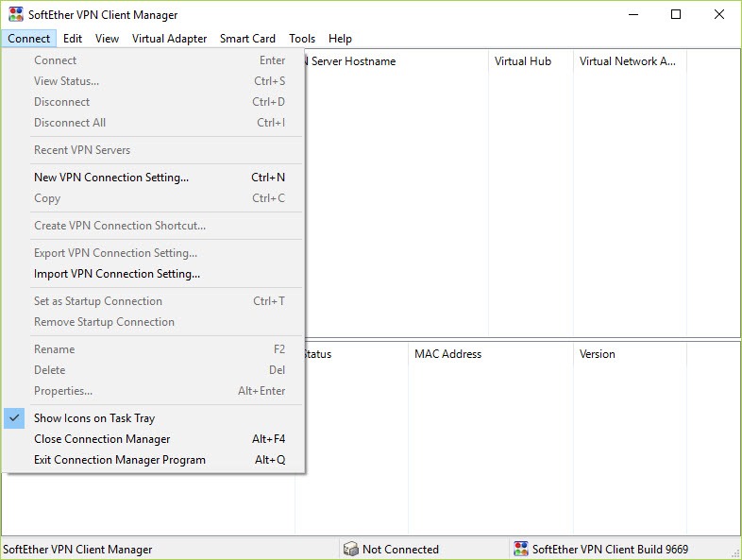Sort adapters by Version column header
This screenshot has height=560, width=742.
(x=630, y=354)
